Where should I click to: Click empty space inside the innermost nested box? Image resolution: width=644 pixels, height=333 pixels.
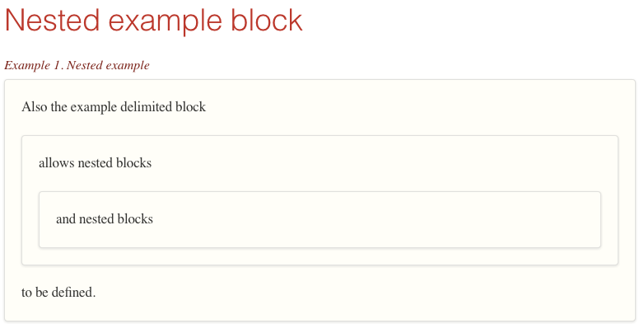click(x=371, y=219)
